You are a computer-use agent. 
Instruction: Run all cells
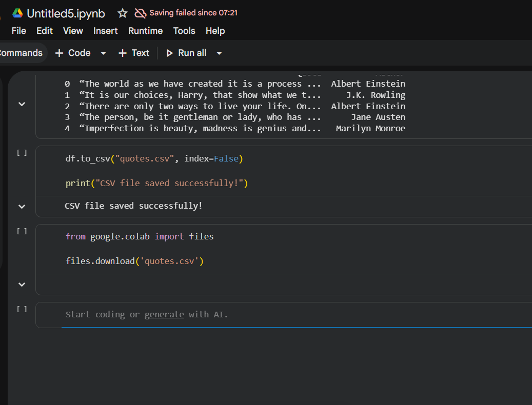pyautogui.click(x=186, y=53)
